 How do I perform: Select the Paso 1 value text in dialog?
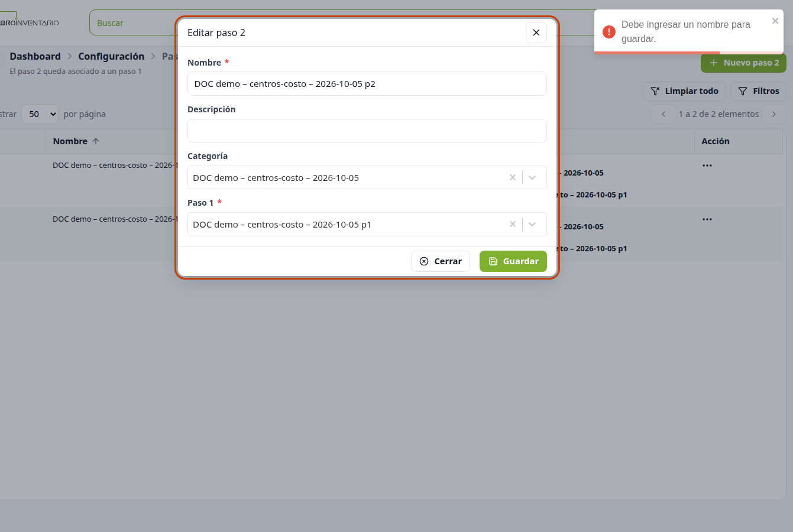[282, 224]
